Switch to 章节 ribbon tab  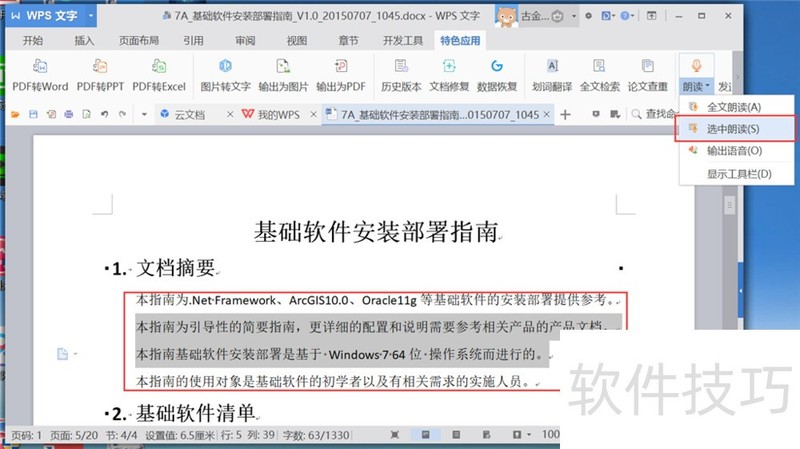point(348,40)
